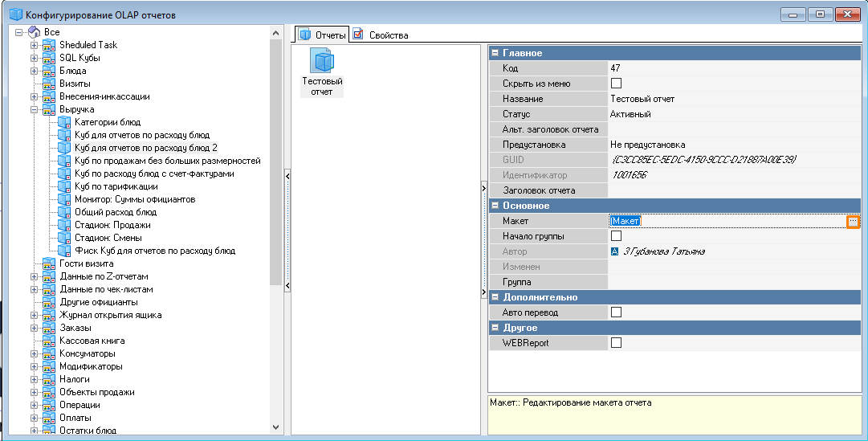
Task: Open the Отчеты tab
Action: point(323,35)
